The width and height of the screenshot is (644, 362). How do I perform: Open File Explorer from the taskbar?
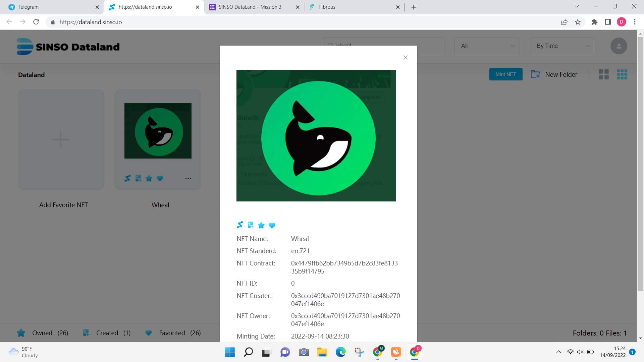322,352
